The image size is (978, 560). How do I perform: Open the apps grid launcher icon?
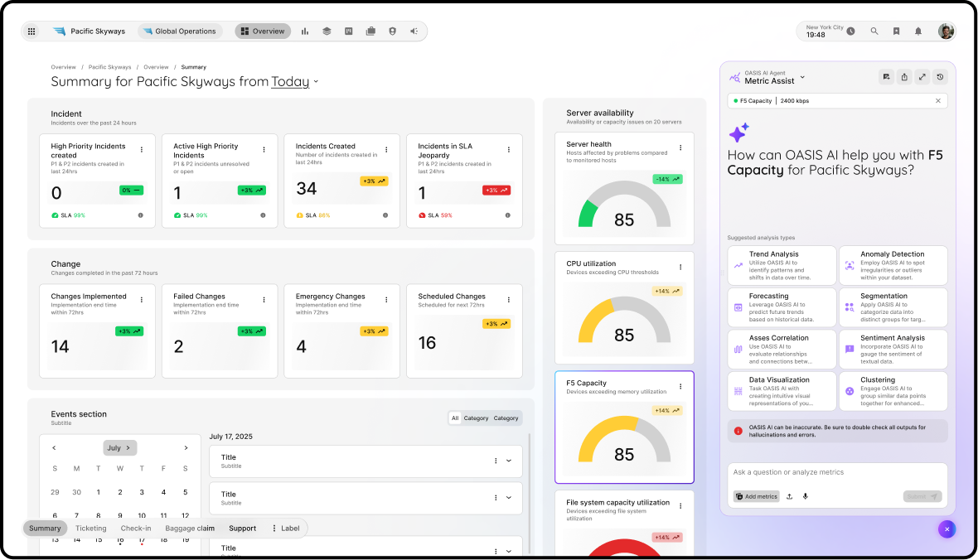31,31
